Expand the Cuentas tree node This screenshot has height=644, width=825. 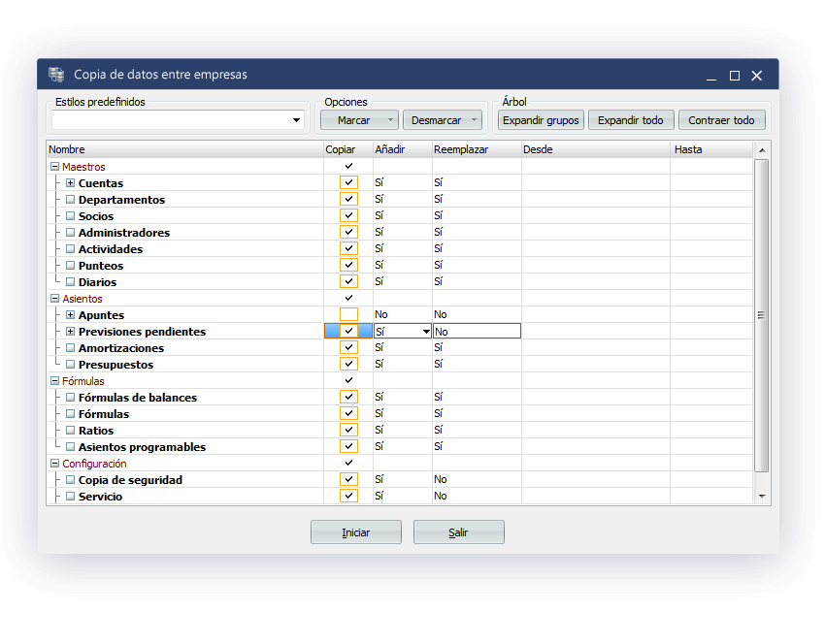[x=70, y=183]
